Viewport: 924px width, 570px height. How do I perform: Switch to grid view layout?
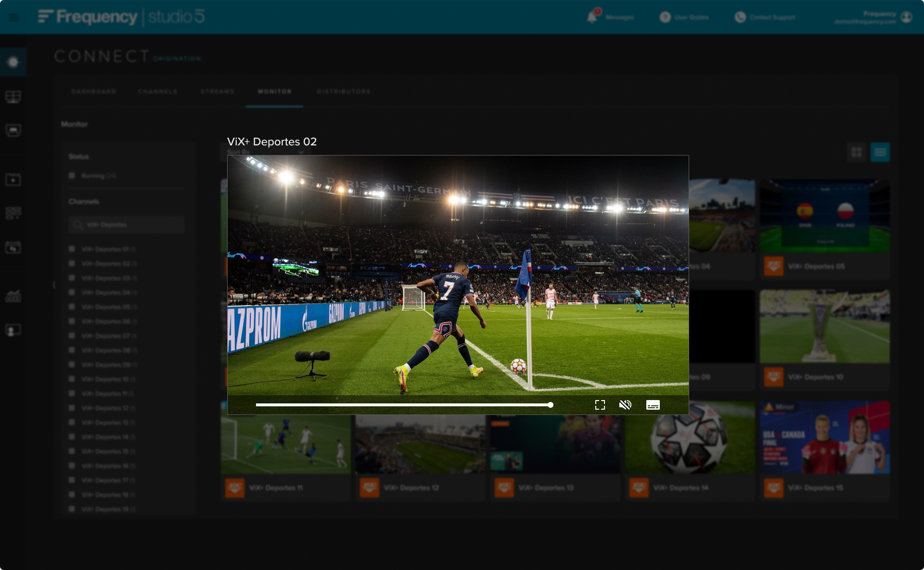pyautogui.click(x=857, y=152)
